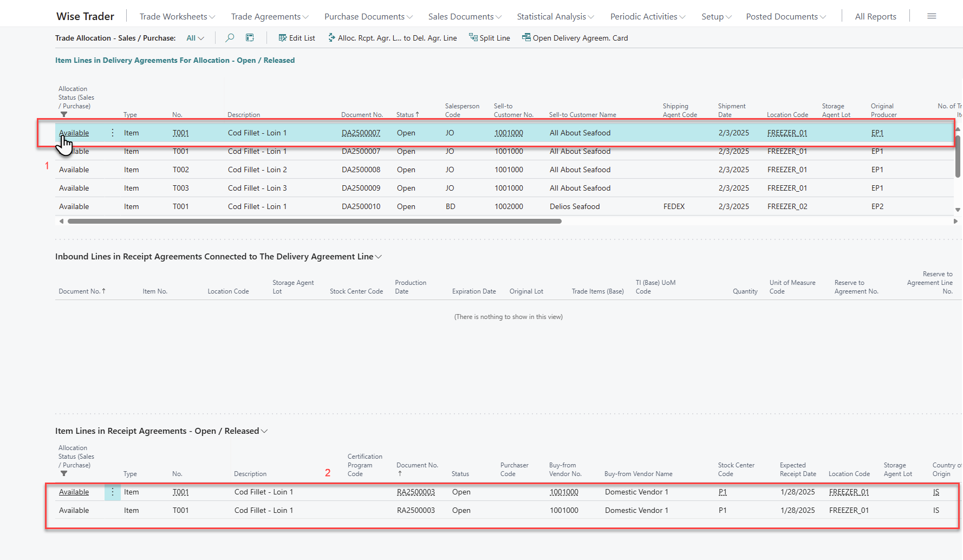Image resolution: width=963 pixels, height=560 pixels.
Task: Open the Sales / Purchase 'All' filter dropdown
Action: pos(195,38)
